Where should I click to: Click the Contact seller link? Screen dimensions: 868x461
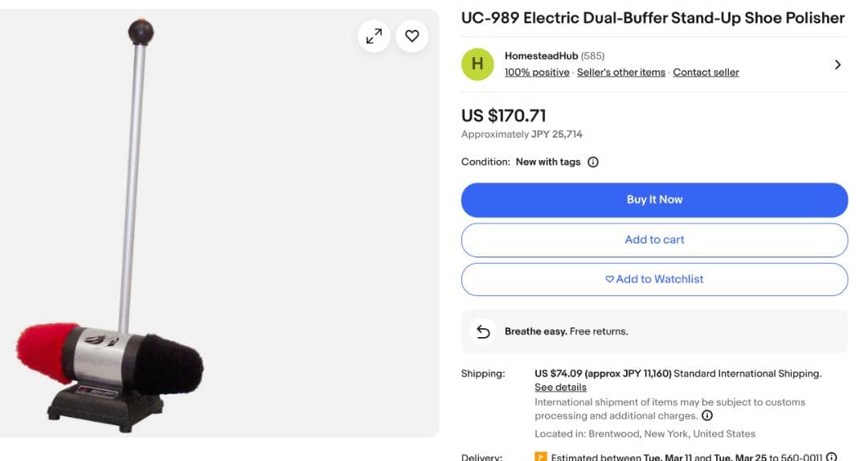click(706, 72)
